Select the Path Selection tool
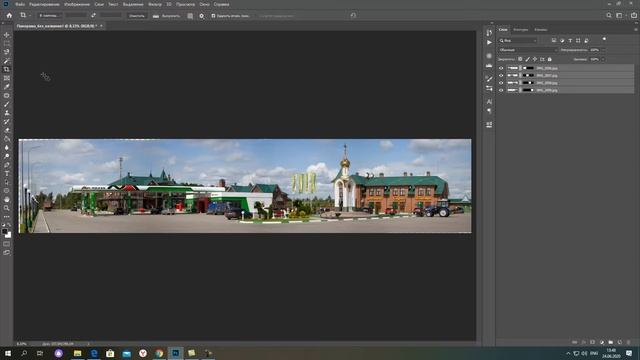The width and height of the screenshot is (640, 360). click(x=7, y=182)
